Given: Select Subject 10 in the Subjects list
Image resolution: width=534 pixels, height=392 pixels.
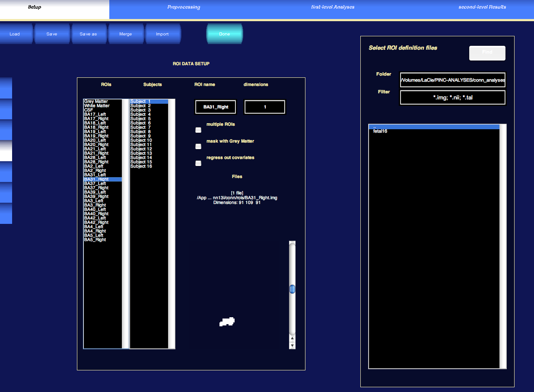Looking at the screenshot, I should tap(141, 140).
